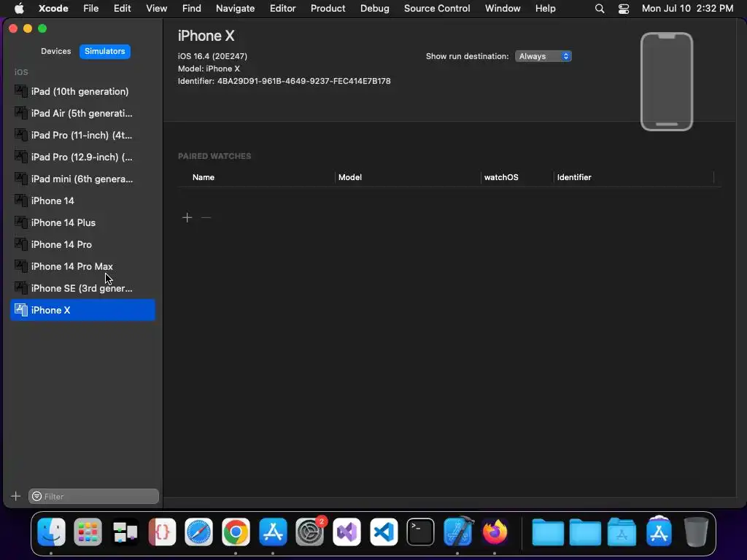This screenshot has width=747, height=560.
Task: Open Safari from the Dock
Action: click(198, 532)
